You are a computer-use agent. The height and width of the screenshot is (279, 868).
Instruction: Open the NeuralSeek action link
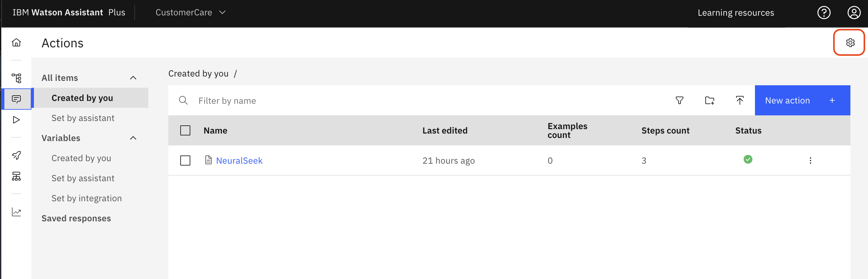click(x=239, y=161)
